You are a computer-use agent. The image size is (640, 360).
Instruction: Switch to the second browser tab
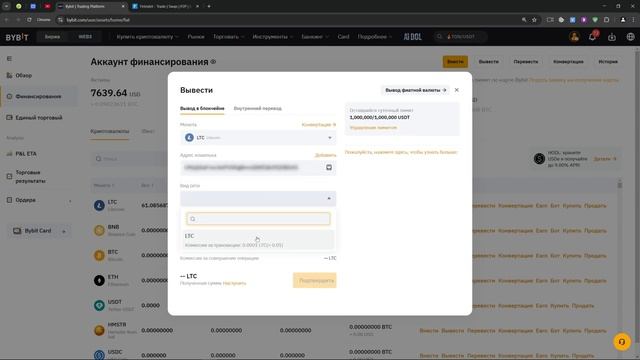pos(165,7)
